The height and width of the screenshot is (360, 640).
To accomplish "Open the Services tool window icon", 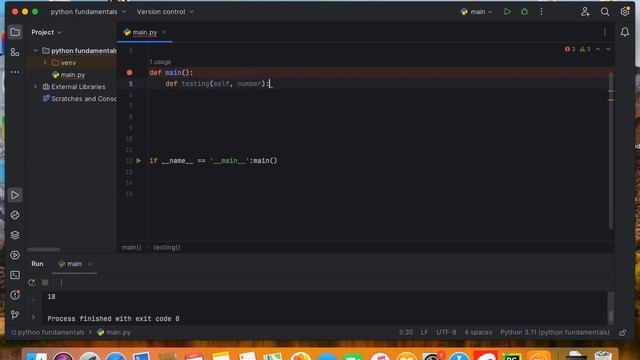I will click(15, 255).
